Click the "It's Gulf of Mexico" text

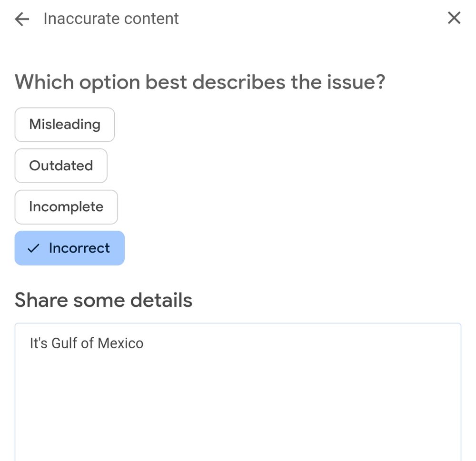86,343
